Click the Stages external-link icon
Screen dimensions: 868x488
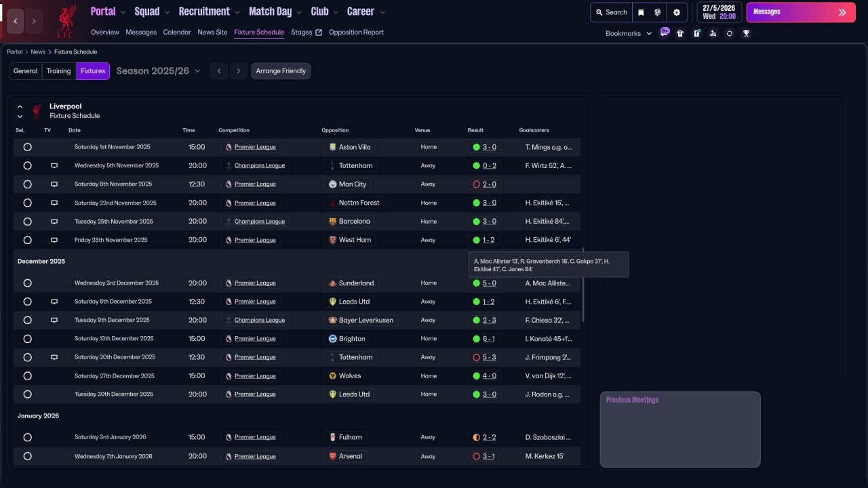[x=319, y=33]
